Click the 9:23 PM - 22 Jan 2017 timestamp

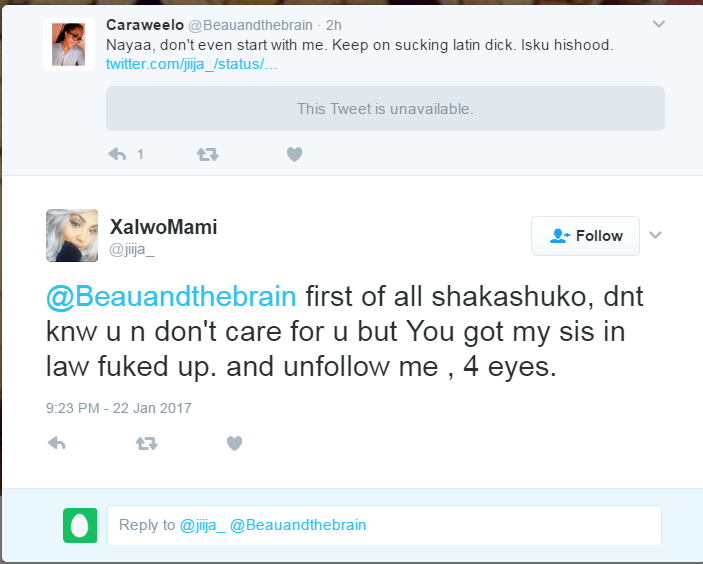pyautogui.click(x=118, y=408)
